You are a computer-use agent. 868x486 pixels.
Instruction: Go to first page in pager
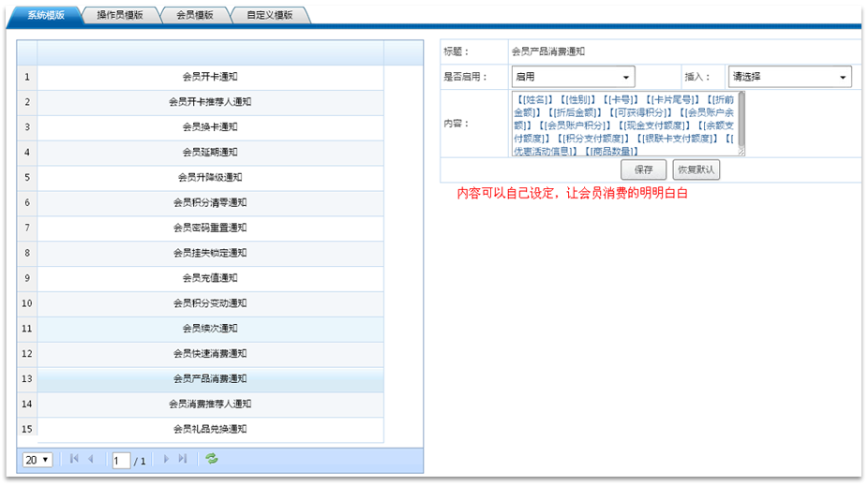point(74,459)
